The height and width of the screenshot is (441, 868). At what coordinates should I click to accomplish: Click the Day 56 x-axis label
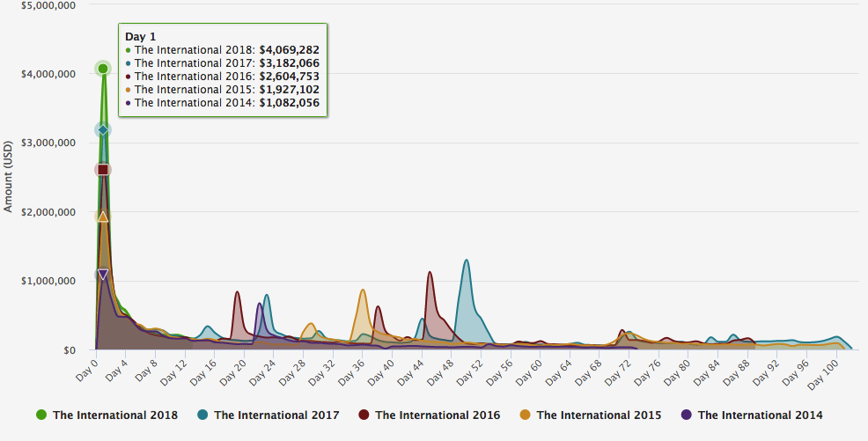point(498,371)
